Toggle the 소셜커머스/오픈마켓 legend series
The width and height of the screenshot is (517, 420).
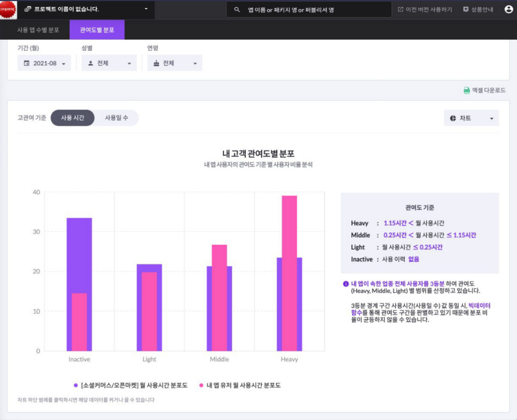[131, 385]
